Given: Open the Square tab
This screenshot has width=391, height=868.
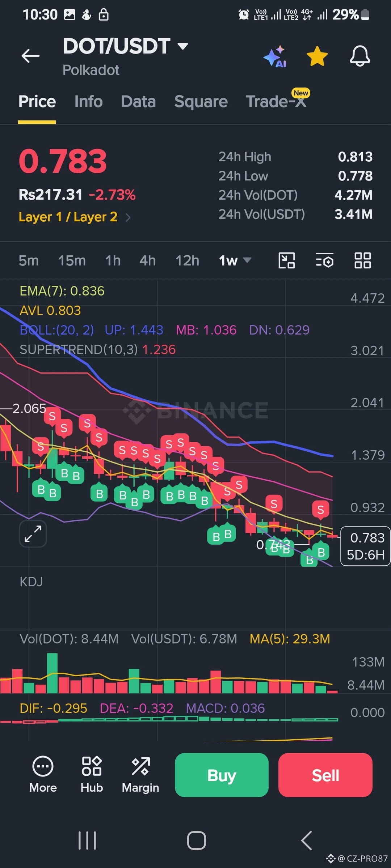Looking at the screenshot, I should 201,101.
